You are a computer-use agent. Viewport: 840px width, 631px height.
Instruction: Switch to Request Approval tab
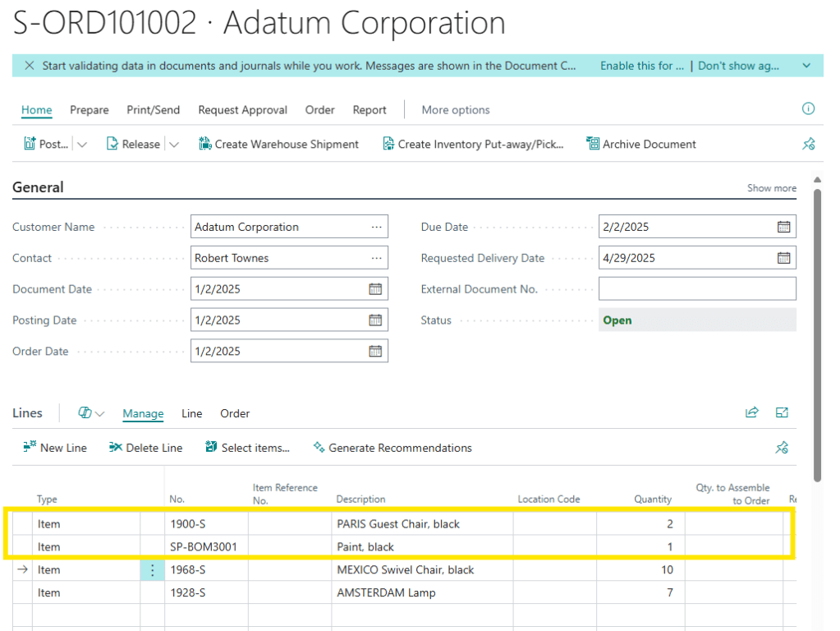click(242, 110)
